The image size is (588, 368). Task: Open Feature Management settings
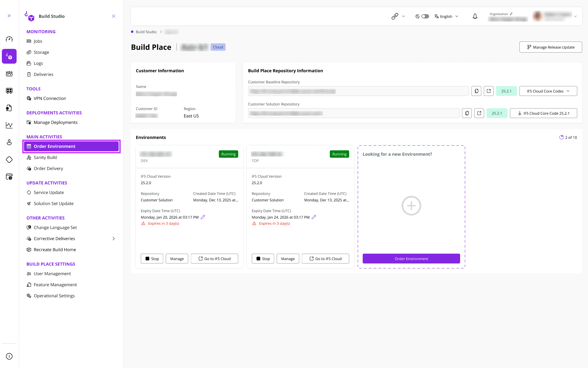pyautogui.click(x=55, y=285)
